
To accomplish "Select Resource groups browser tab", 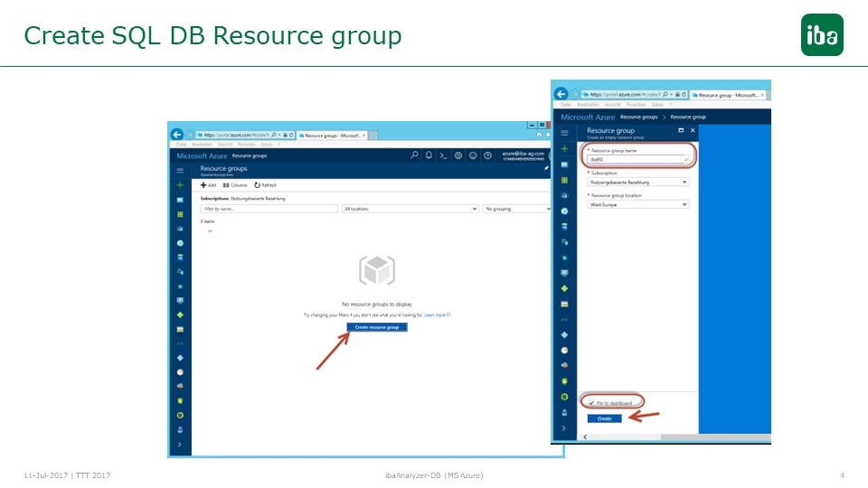I will 333,135.
